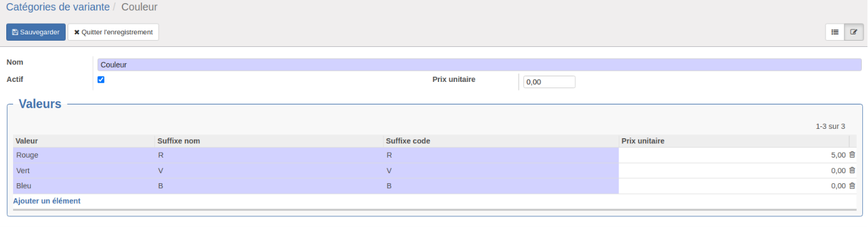868x227 pixels.
Task: Edit the 5,00 price cell for Rouge
Action: pyautogui.click(x=733, y=155)
